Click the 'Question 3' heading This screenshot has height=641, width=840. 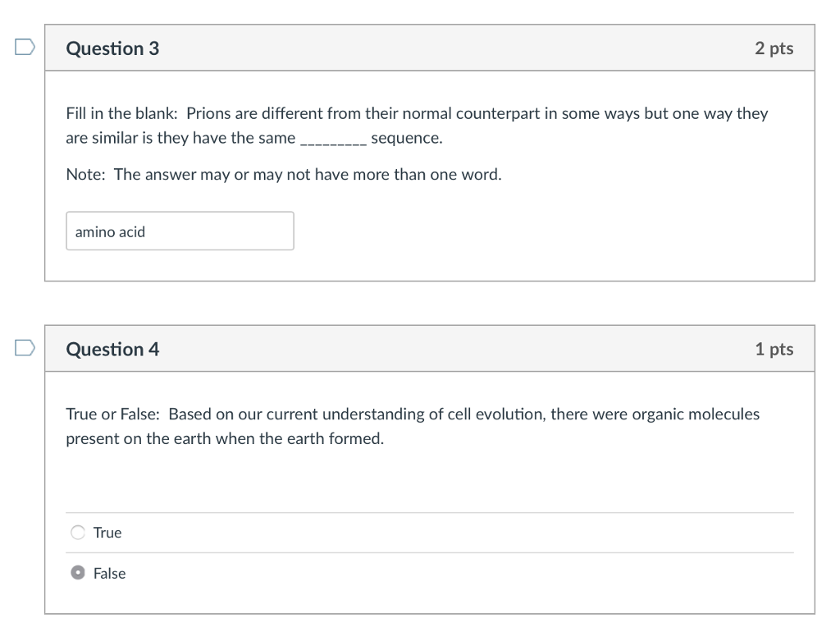pyautogui.click(x=112, y=48)
